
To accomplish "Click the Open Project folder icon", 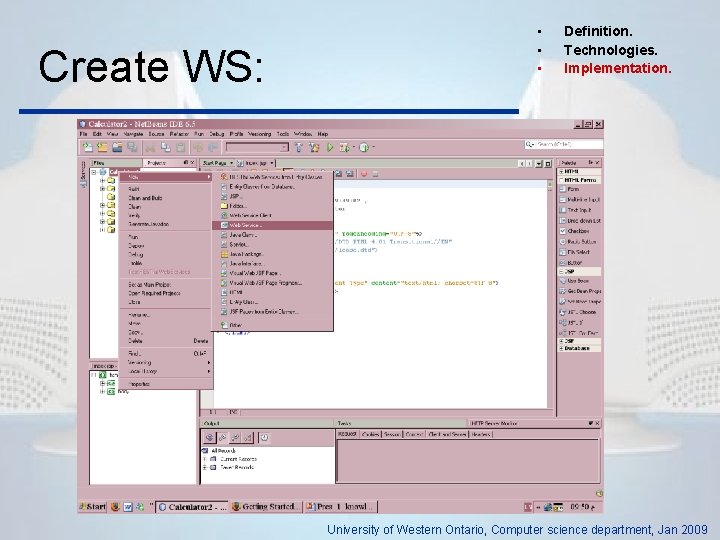I will (118, 147).
